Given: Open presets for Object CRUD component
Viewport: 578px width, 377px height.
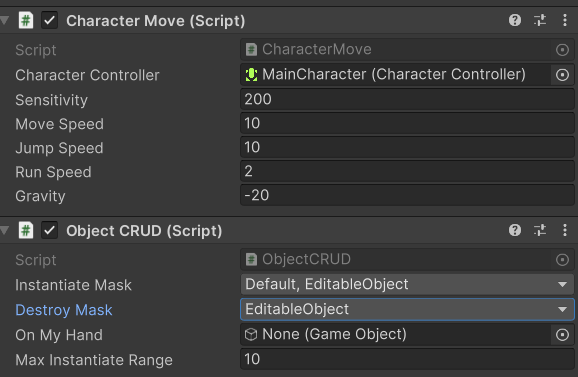Looking at the screenshot, I should pos(540,230).
